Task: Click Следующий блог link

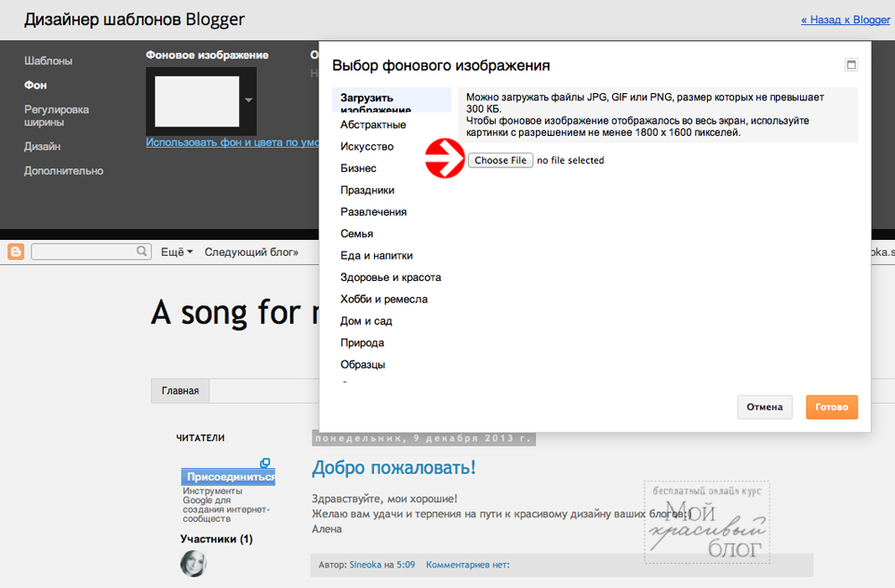Action: tap(251, 251)
